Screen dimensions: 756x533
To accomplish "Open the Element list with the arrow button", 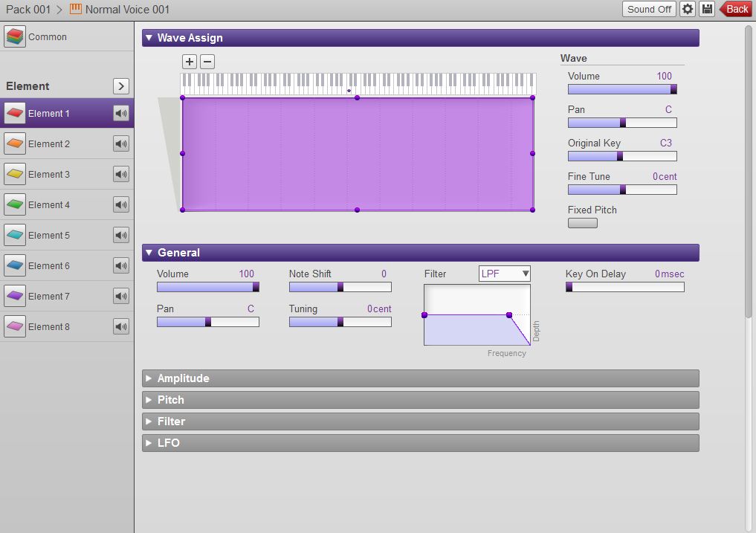I will tap(120, 86).
